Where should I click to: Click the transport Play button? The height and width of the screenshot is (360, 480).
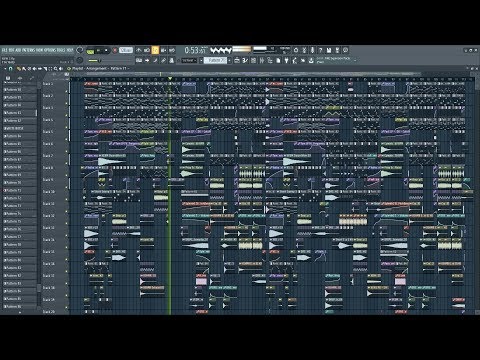99,51
